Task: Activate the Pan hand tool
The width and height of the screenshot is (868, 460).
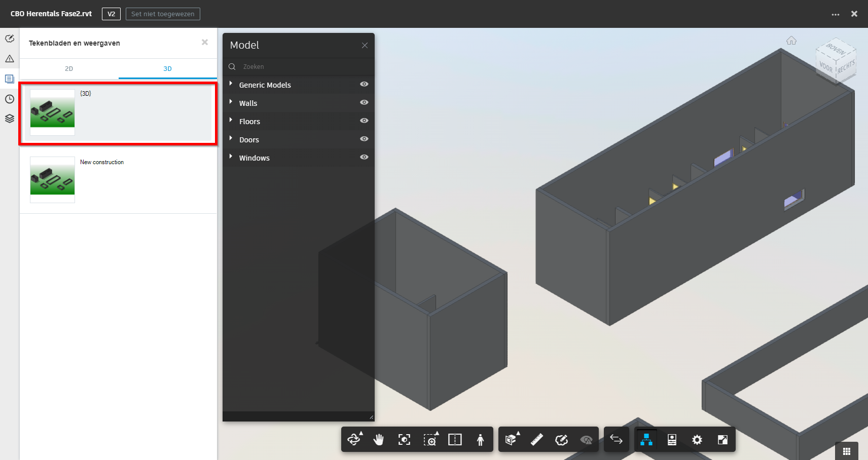Action: click(x=379, y=440)
